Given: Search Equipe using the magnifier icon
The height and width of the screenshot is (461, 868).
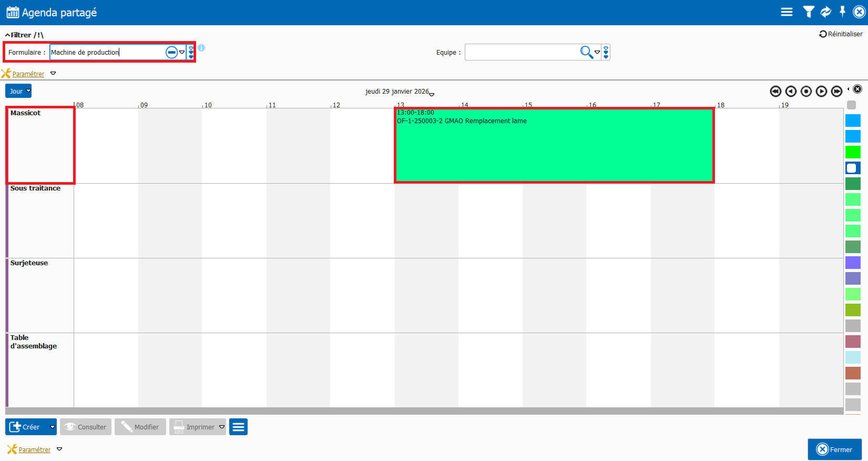Looking at the screenshot, I should [586, 52].
